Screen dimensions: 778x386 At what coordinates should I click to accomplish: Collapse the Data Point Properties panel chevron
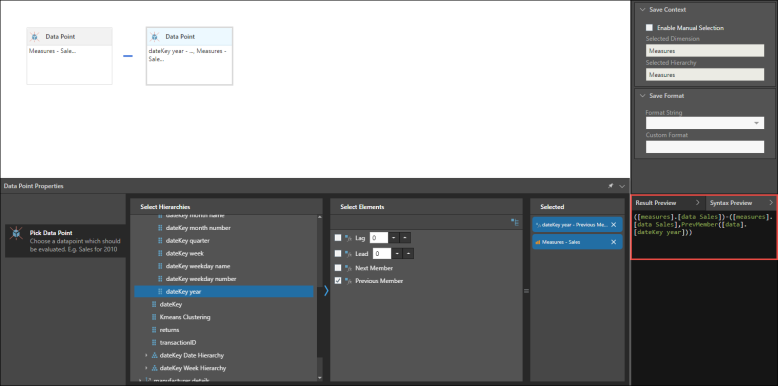coord(622,186)
